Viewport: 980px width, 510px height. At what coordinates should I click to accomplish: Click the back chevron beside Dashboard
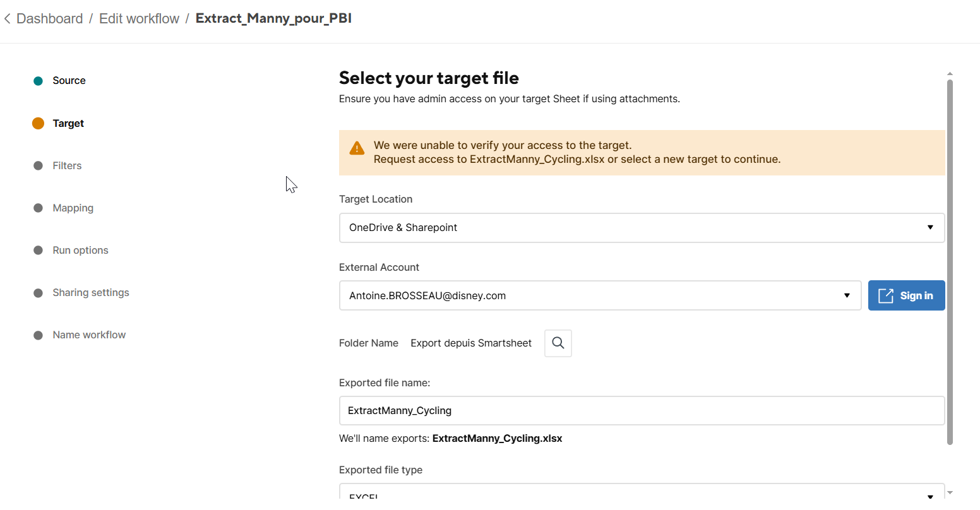click(7, 19)
